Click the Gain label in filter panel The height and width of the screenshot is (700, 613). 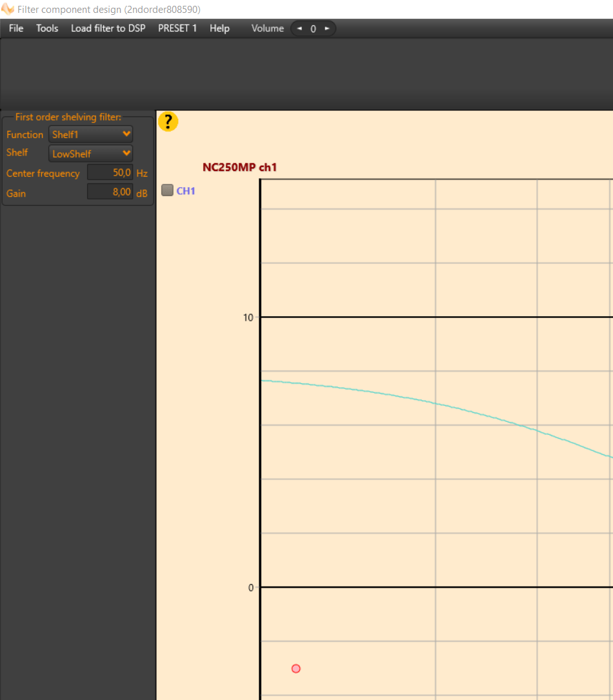[x=16, y=194]
